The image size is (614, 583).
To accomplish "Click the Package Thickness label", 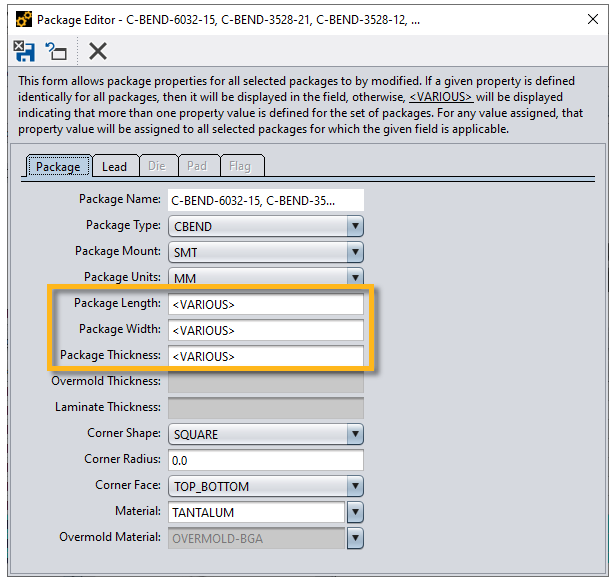I will coord(110,355).
